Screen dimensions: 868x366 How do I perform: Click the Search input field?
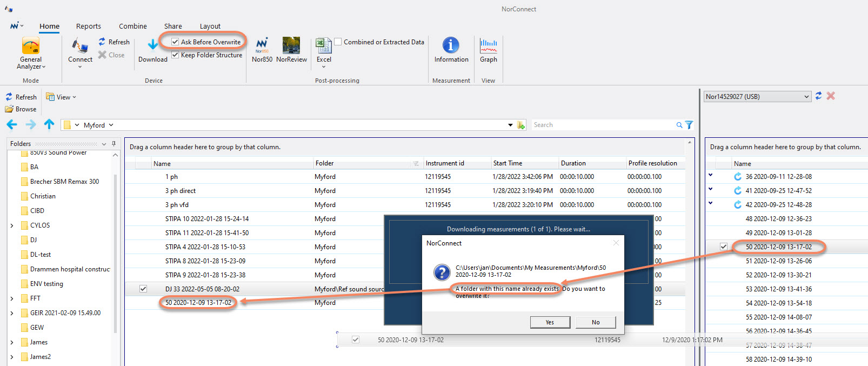(603, 125)
